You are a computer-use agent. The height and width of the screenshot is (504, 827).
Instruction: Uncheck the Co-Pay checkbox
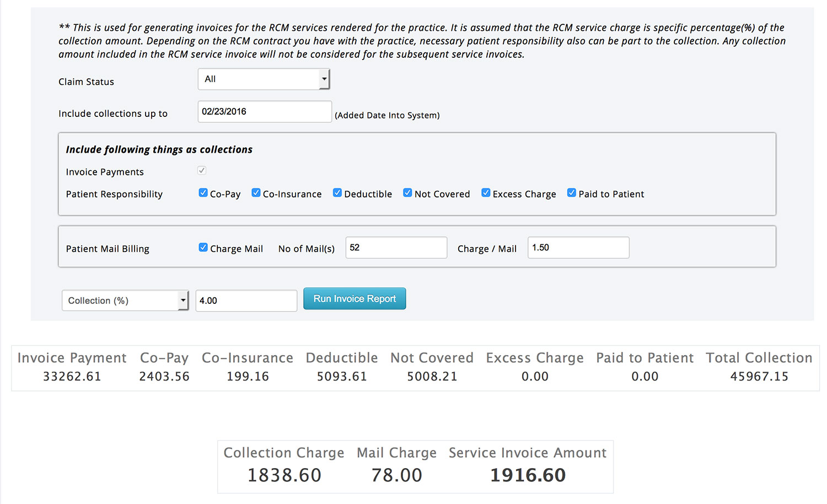pyautogui.click(x=203, y=193)
